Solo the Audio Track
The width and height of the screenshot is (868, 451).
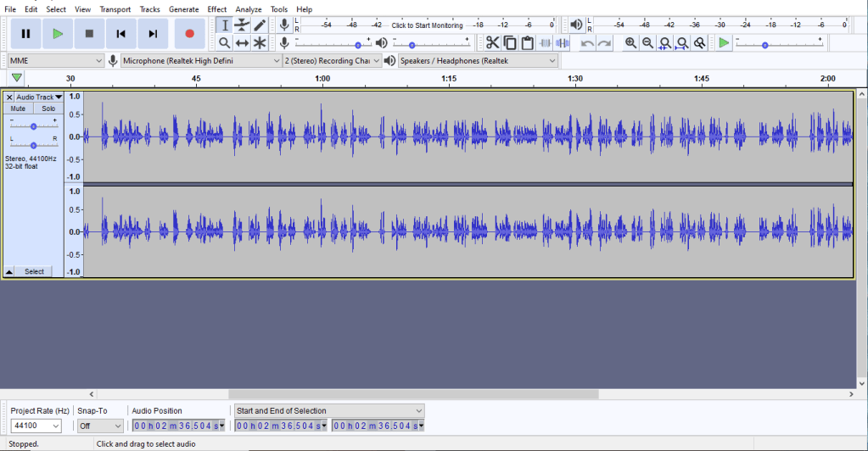(48, 109)
